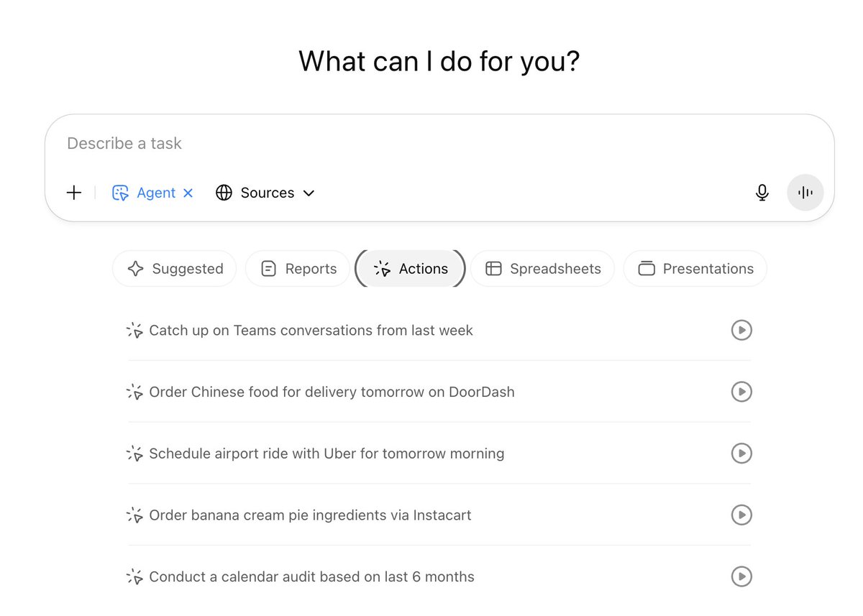Select the Actions tab
This screenshot has width=863, height=616.
pos(411,269)
